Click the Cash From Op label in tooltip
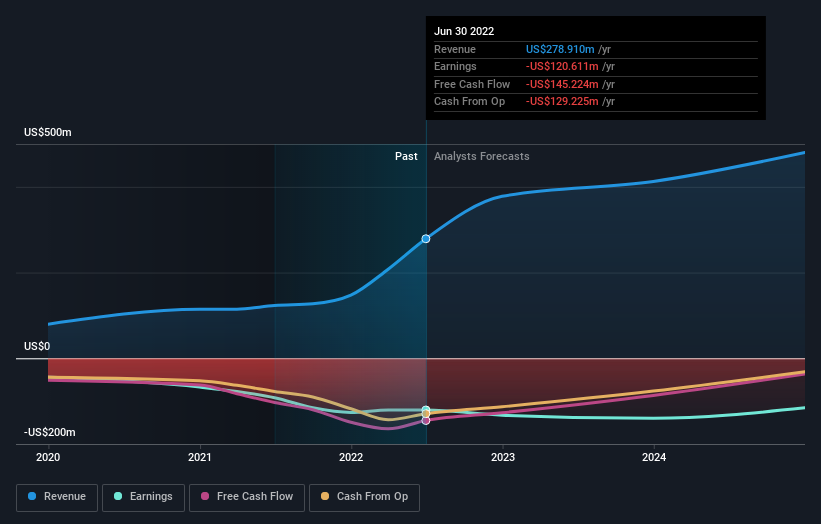 click(470, 102)
